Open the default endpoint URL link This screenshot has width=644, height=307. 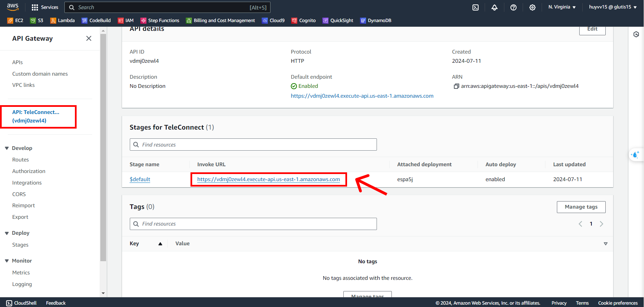[362, 96]
